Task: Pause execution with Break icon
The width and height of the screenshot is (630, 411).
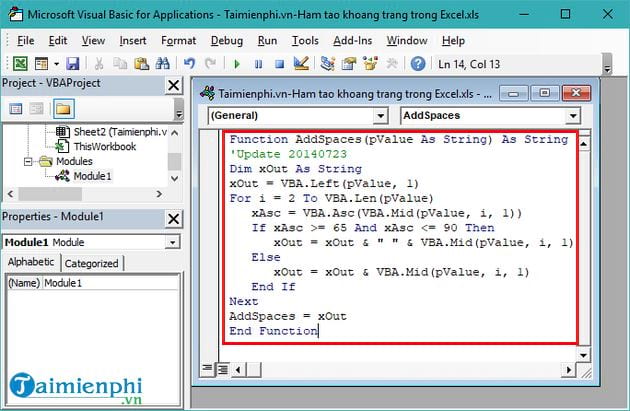Action: [x=258, y=64]
